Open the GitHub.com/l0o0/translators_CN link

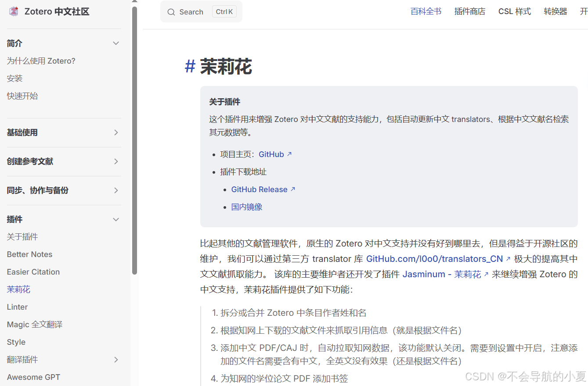pyautogui.click(x=438, y=259)
